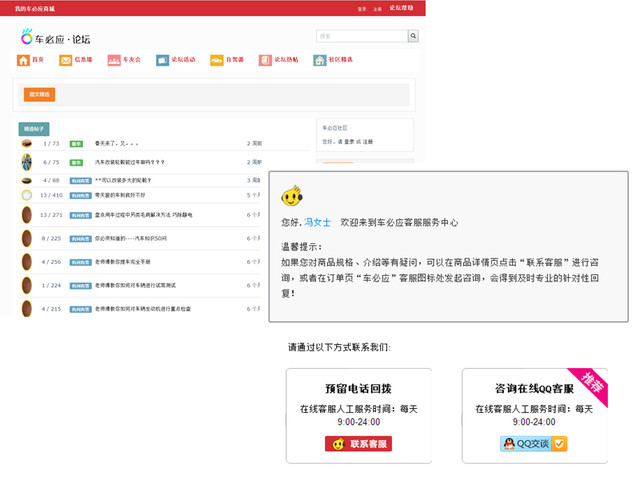Click avatar of the 13 / 271 post
This screenshot has width=640, height=480.
pos(27,215)
